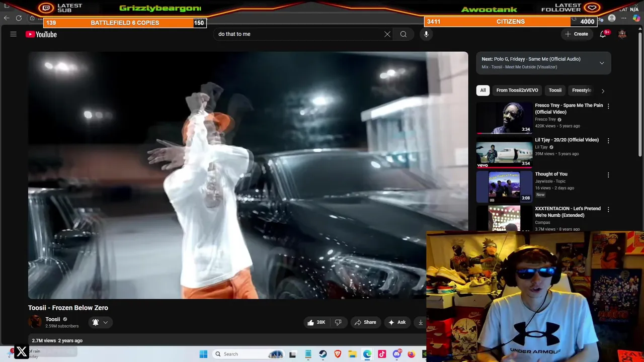This screenshot has width=644, height=362.
Task: Select the 'Freestyle' filter chip
Action: click(x=581, y=90)
